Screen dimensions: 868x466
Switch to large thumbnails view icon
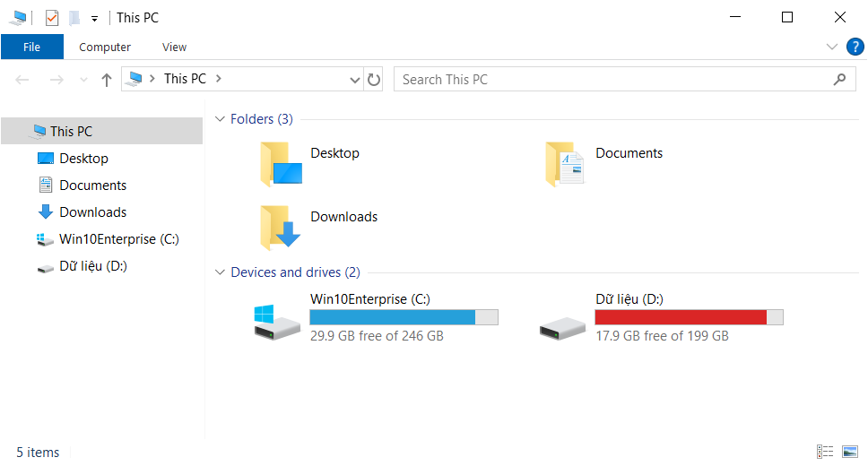point(850,452)
